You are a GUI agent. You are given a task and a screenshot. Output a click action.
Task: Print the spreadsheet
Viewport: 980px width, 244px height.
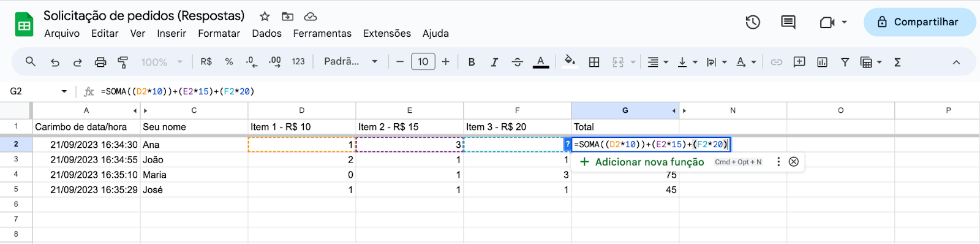coord(100,62)
